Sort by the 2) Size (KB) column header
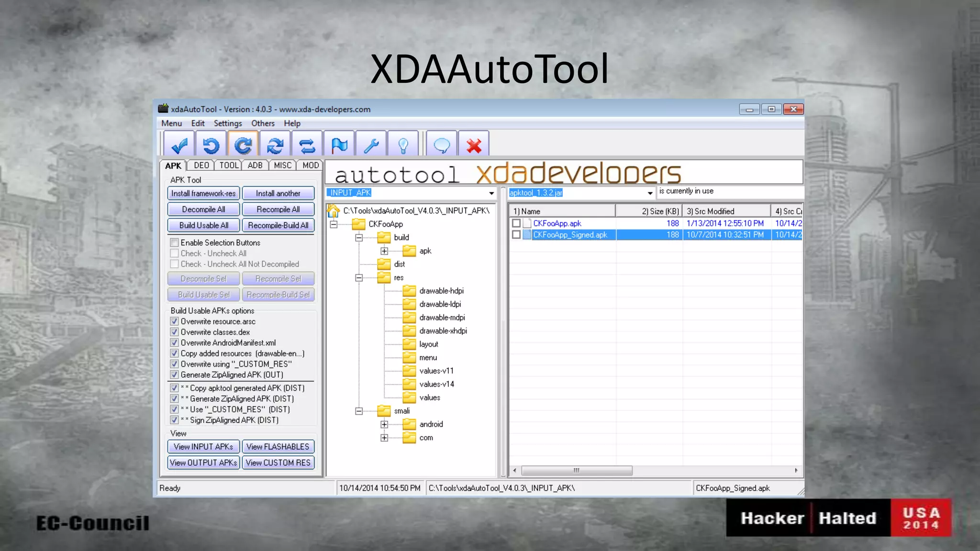The image size is (980, 551). coord(649,211)
